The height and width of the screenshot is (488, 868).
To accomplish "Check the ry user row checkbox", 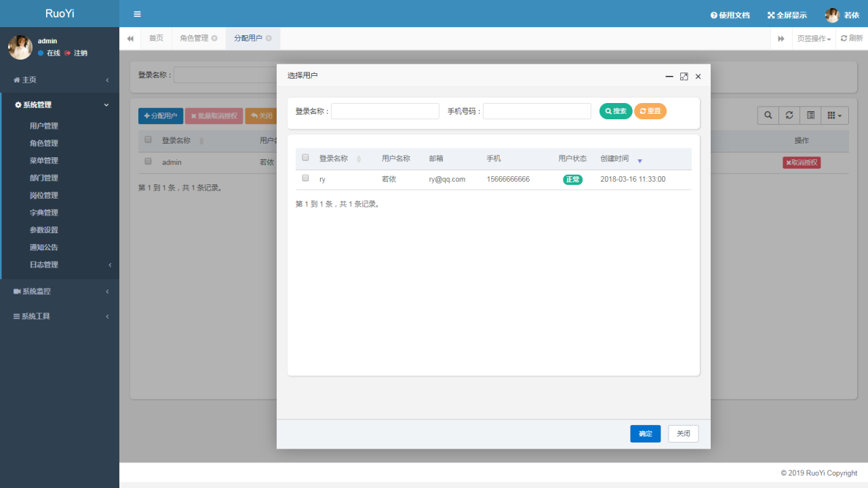I will tap(305, 178).
